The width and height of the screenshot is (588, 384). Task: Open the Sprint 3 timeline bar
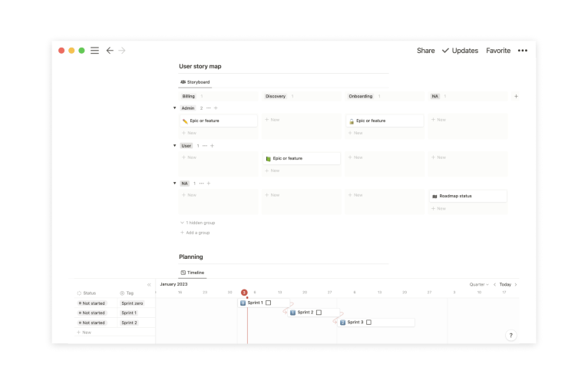(376, 323)
